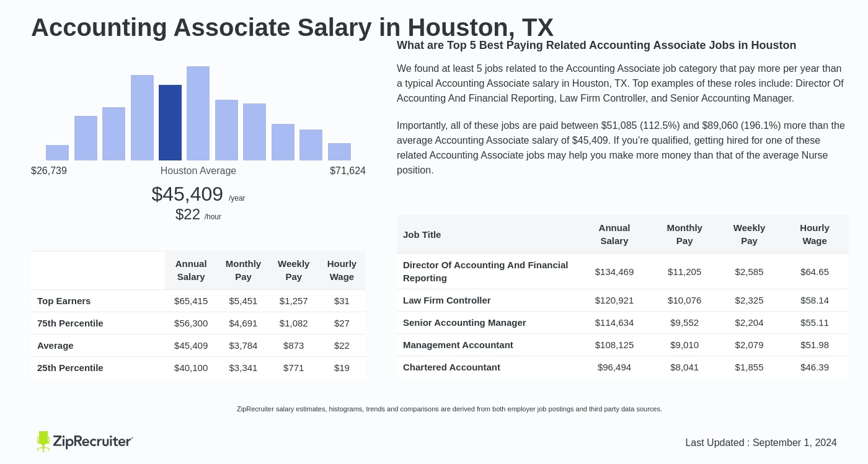
Task: Select the dark blue Houston Average histogram bar
Action: click(x=170, y=123)
